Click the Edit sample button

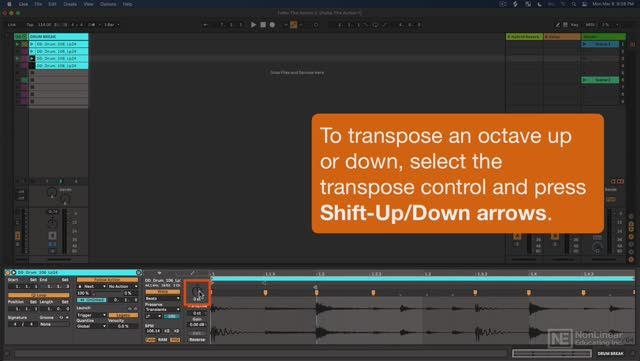(x=197, y=333)
